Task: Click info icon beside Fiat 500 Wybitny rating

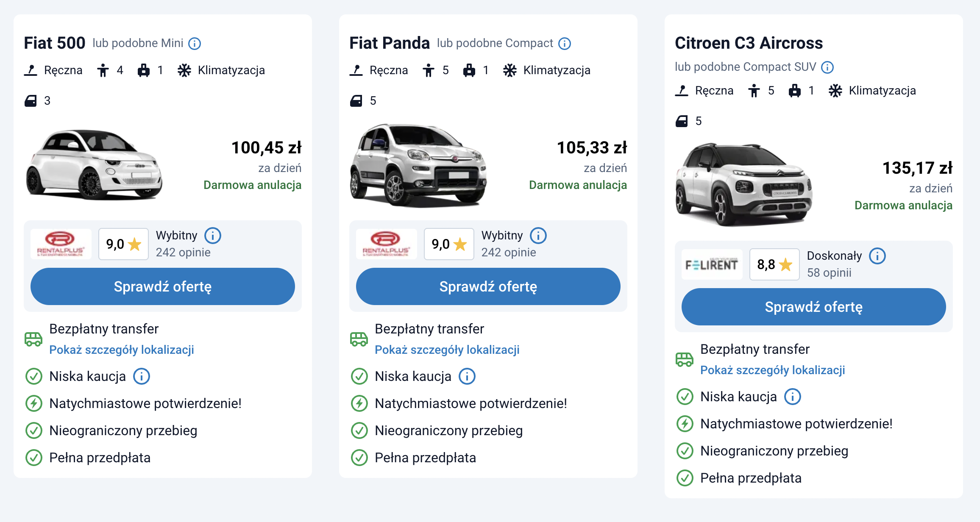Action: [x=213, y=236]
